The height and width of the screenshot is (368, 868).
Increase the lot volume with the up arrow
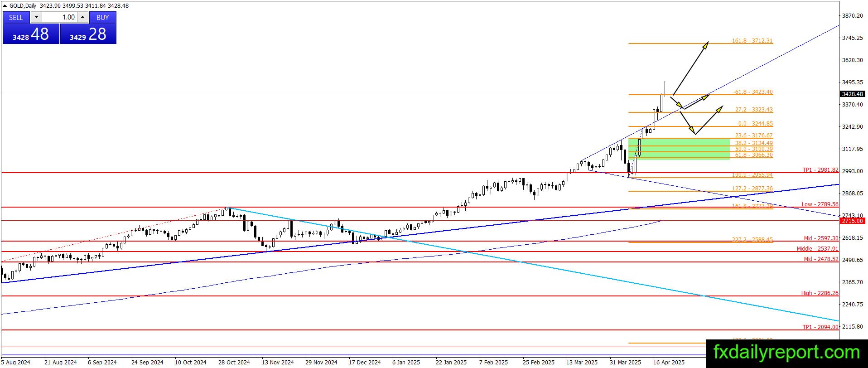(x=82, y=17)
